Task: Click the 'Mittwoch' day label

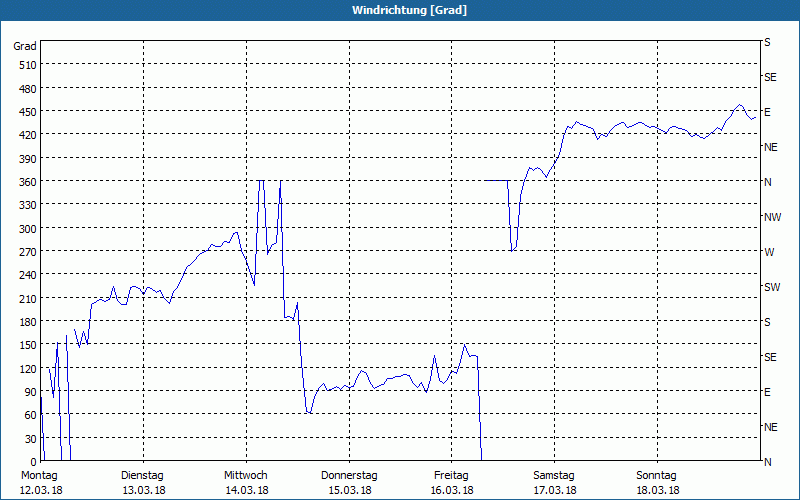Action: click(246, 476)
